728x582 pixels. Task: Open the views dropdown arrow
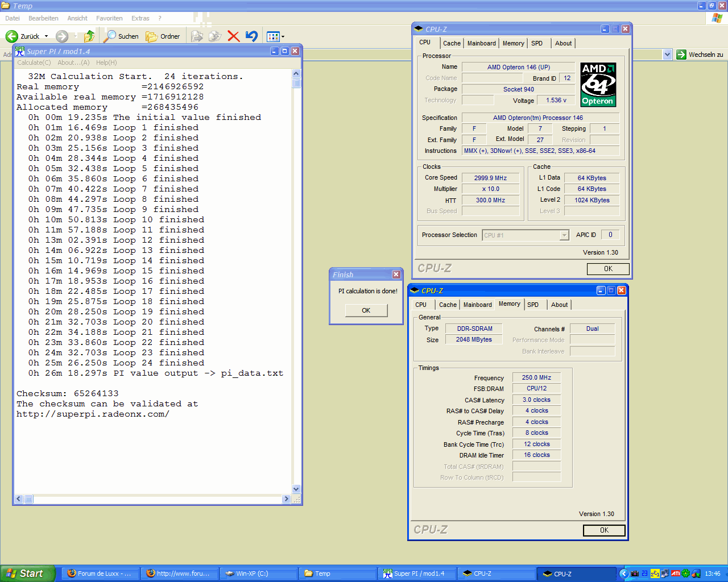283,37
